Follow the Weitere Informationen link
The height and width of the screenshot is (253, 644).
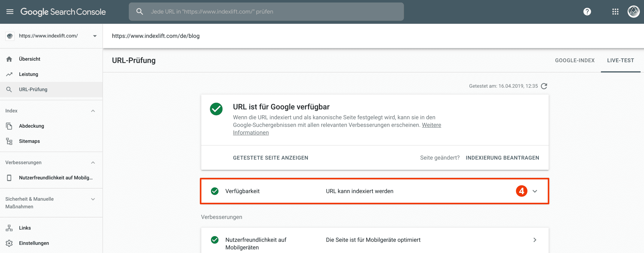point(431,125)
